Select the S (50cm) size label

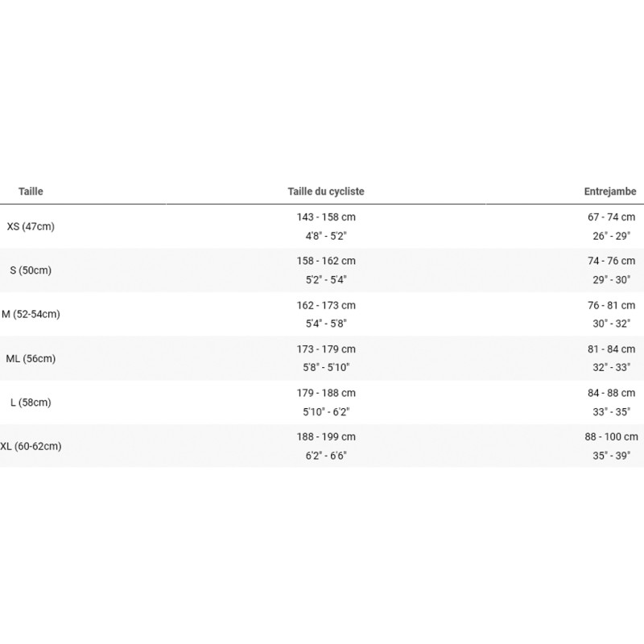(x=31, y=270)
